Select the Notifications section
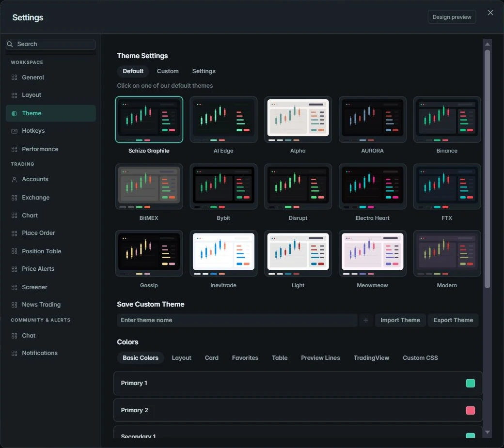Viewport: 504px width, 448px height. coord(50,353)
